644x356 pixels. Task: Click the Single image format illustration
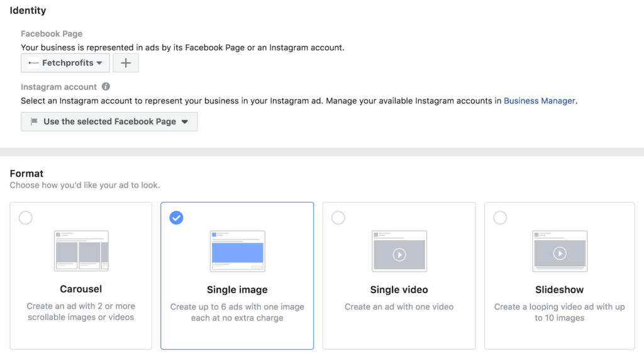click(x=237, y=251)
